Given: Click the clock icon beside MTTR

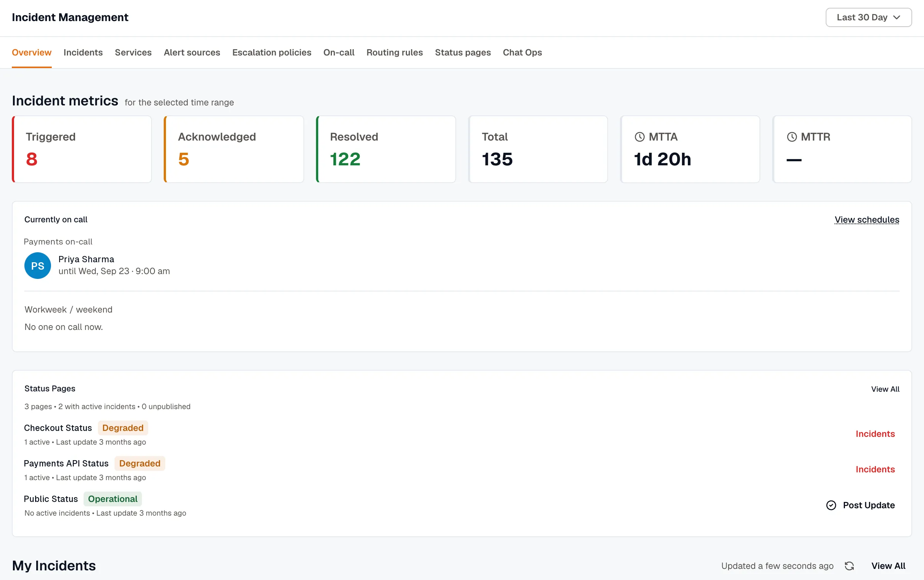Looking at the screenshot, I should 791,137.
